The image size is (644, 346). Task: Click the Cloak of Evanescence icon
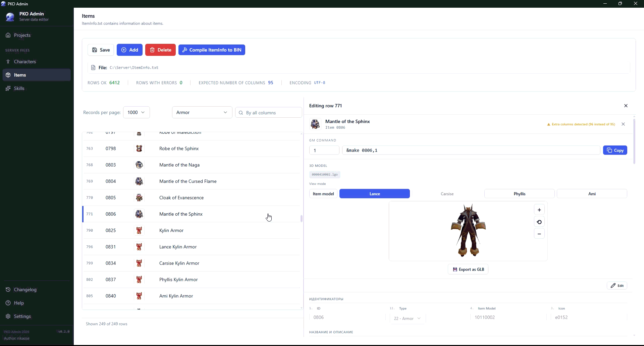(x=139, y=198)
